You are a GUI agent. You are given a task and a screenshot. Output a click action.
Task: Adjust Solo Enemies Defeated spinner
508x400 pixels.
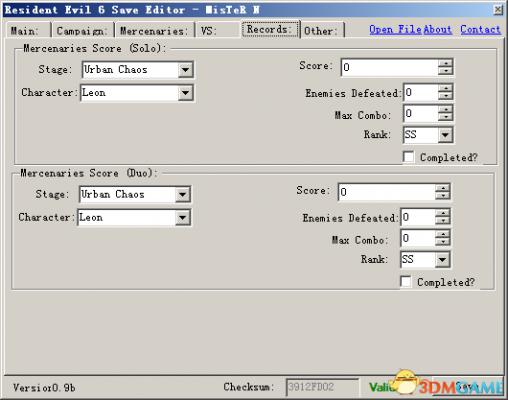coord(445,92)
